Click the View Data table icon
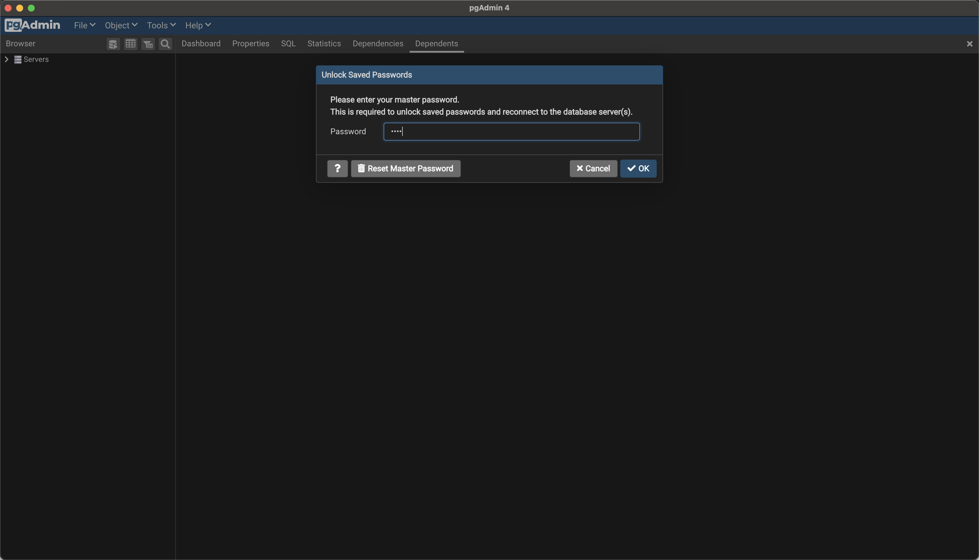979x560 pixels. (x=130, y=44)
